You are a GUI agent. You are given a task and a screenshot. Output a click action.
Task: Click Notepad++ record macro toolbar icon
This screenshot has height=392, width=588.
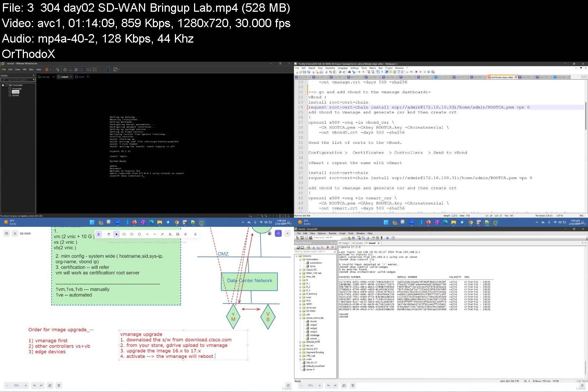[416, 72]
